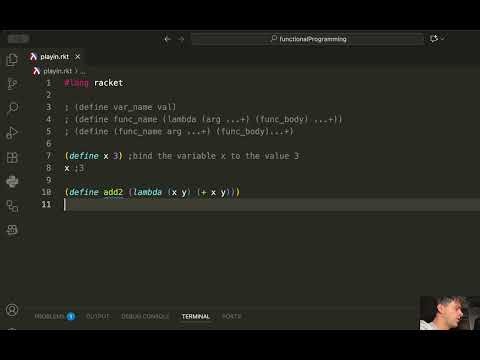
Task: Select the playin.rkt editor tab
Action: (54, 57)
